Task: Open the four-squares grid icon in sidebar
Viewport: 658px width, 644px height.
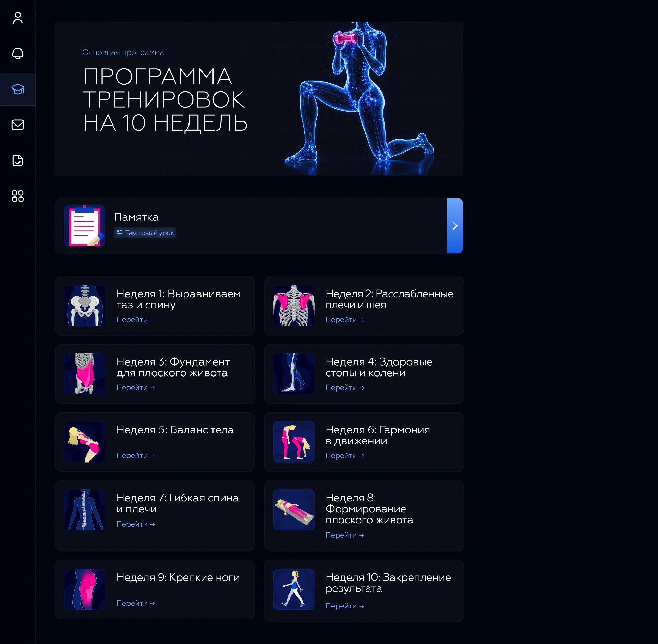Action: 18,196
